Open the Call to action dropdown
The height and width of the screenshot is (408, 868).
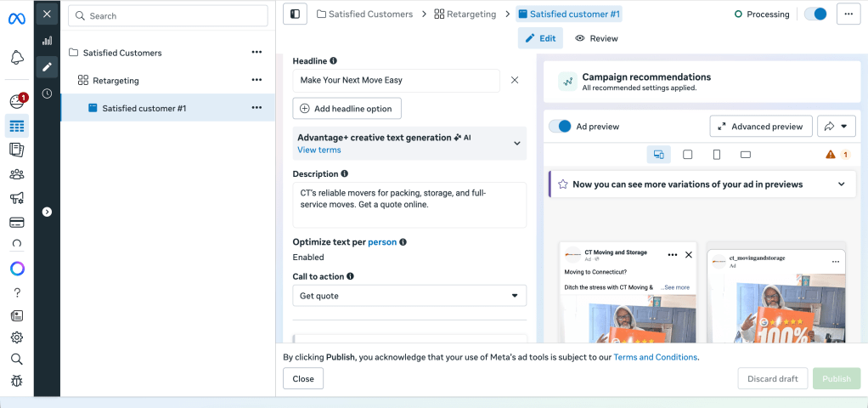click(409, 296)
